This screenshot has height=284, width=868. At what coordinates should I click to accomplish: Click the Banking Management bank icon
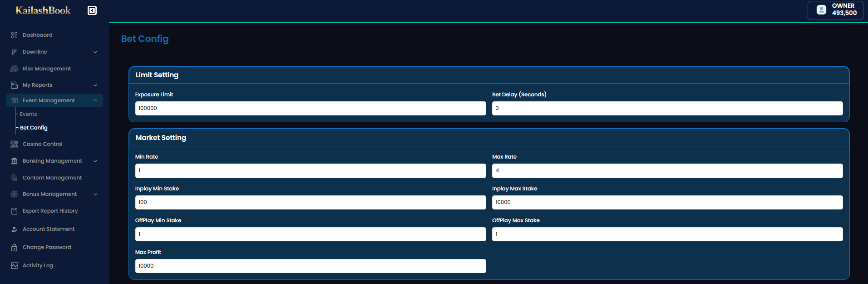point(15,161)
